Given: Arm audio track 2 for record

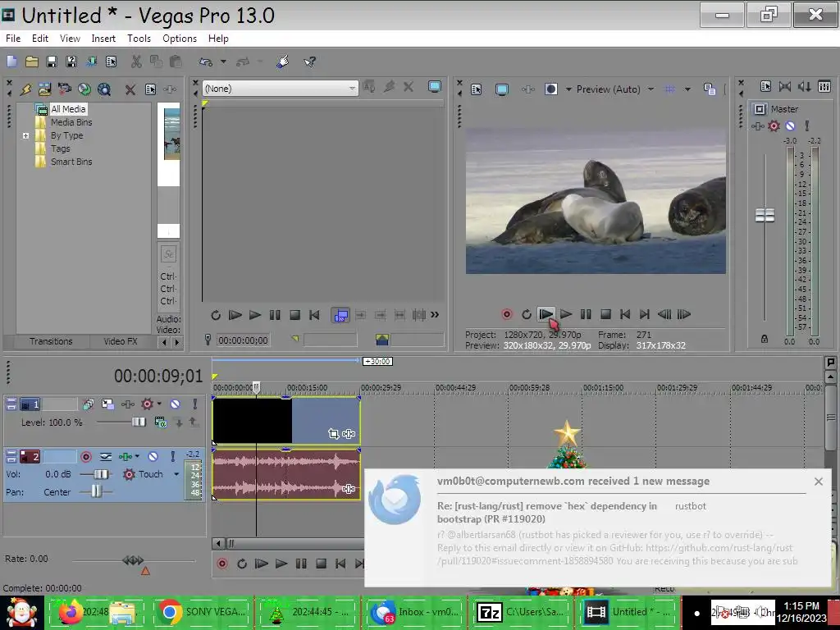Looking at the screenshot, I should click(85, 456).
